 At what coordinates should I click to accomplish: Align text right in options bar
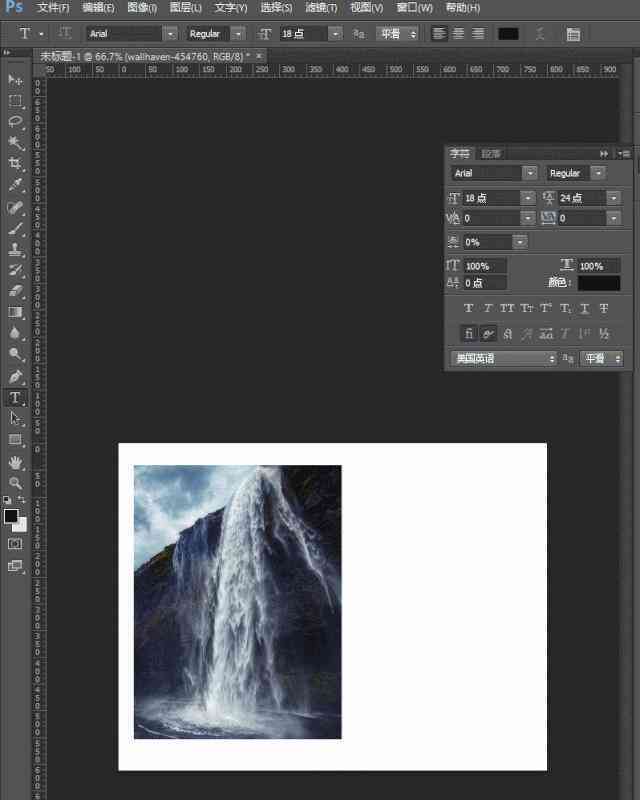point(478,34)
